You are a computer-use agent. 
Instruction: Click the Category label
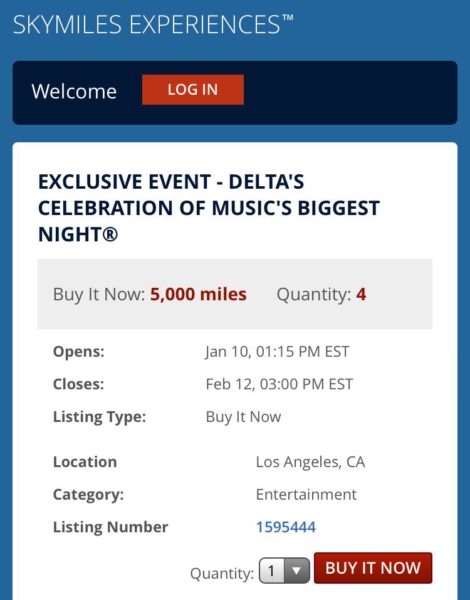tap(88, 494)
